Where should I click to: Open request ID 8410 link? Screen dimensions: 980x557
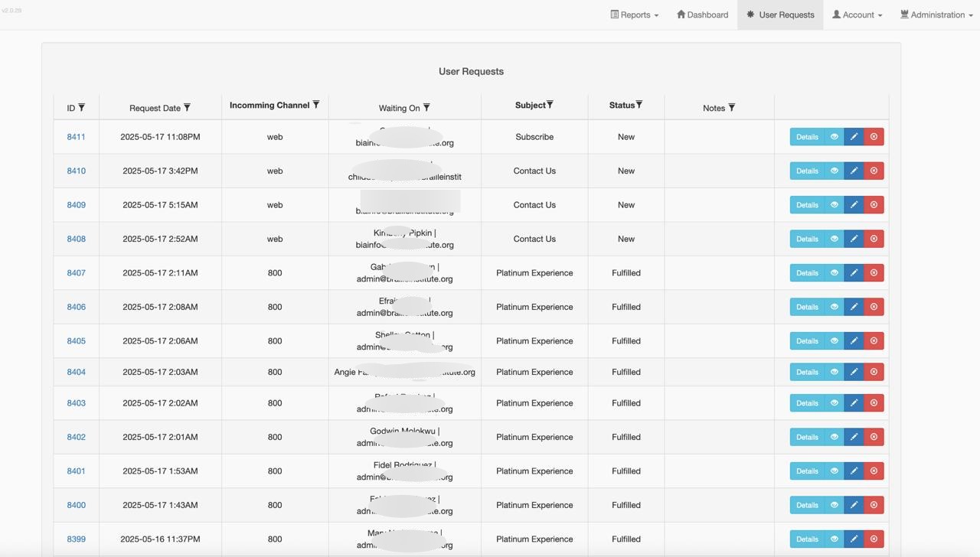point(76,171)
